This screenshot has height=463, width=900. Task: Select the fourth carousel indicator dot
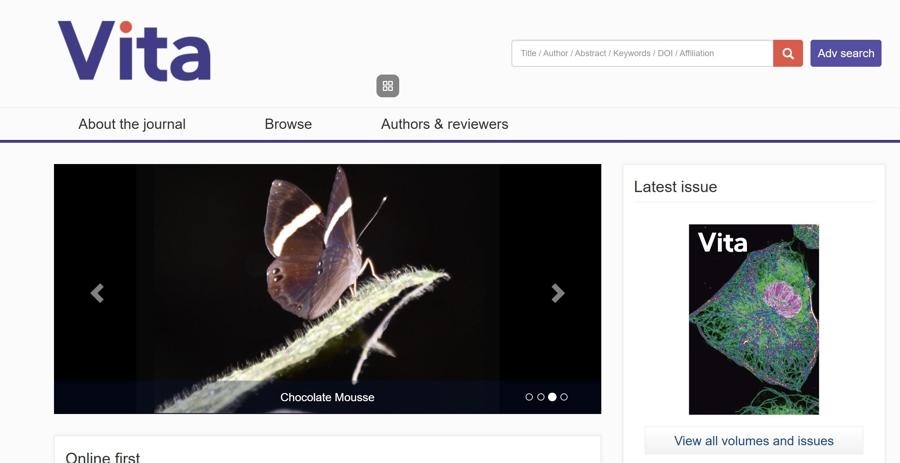[564, 397]
